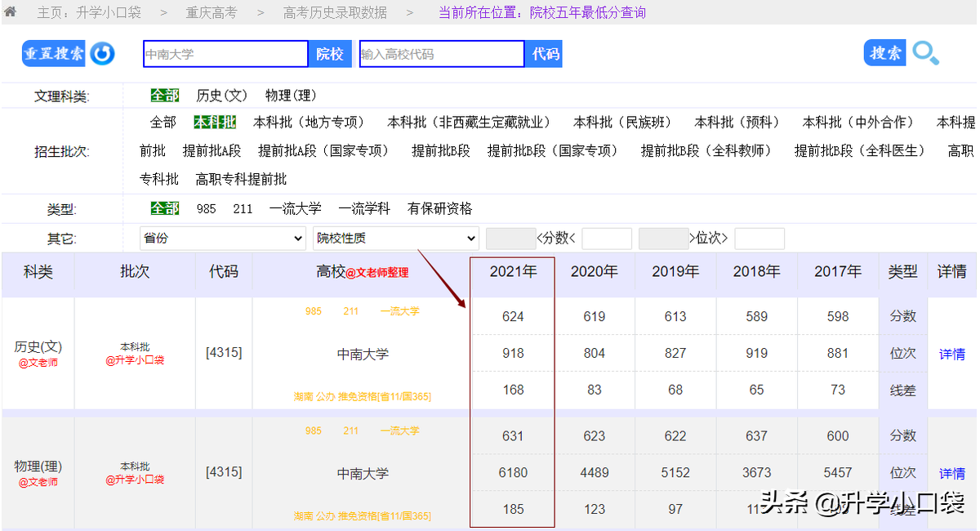The width and height of the screenshot is (980, 531).
Task: Open the 详情 link for 物理(理) row
Action: tap(951, 472)
